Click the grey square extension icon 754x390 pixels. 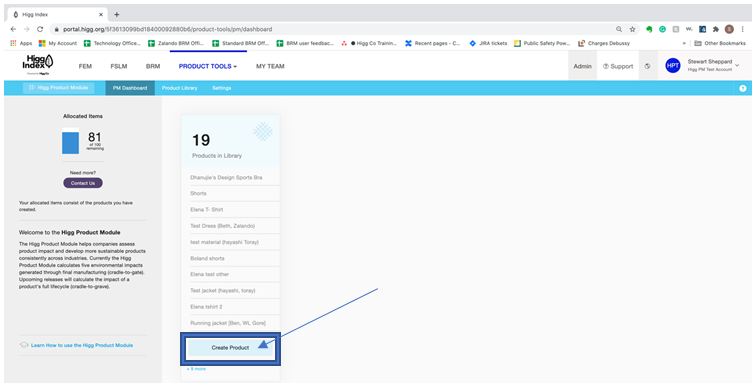pos(676,29)
